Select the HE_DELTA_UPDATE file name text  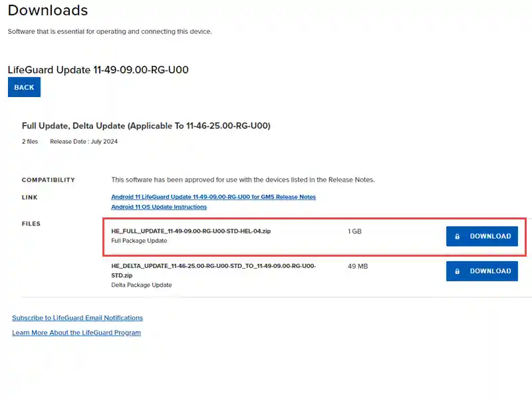213,271
